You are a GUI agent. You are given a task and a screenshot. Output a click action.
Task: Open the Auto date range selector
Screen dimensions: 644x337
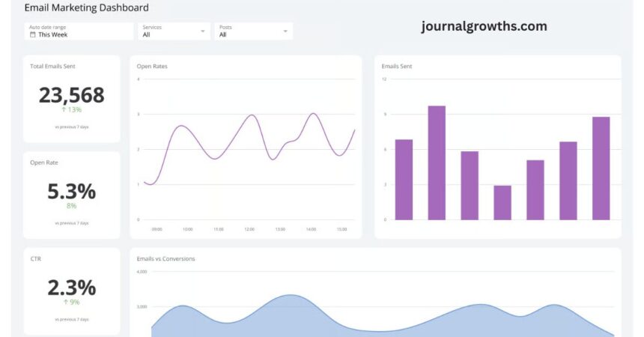click(x=78, y=31)
